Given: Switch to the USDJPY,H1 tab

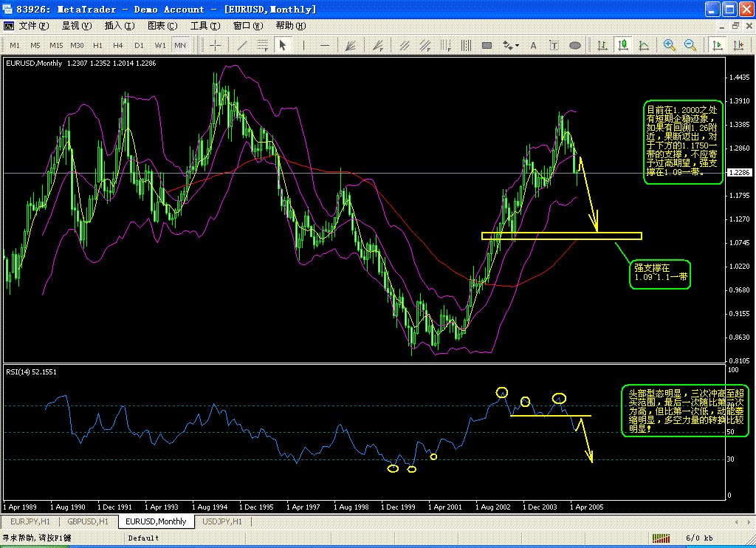Looking at the screenshot, I should pyautogui.click(x=222, y=521).
